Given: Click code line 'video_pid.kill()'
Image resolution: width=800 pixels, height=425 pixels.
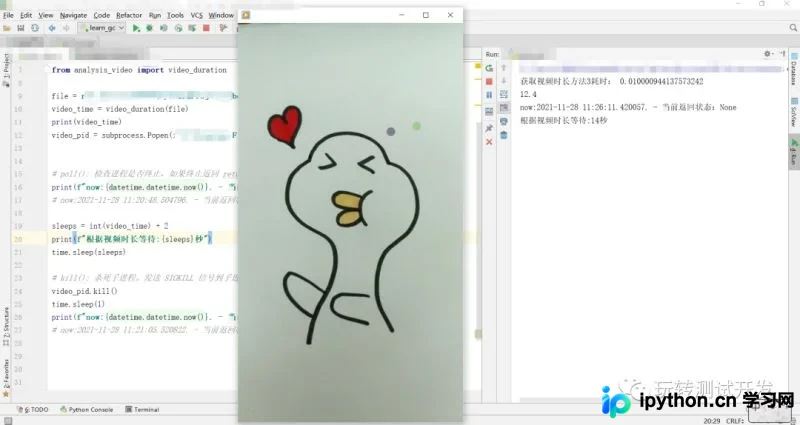Looking at the screenshot, I should point(84,291).
